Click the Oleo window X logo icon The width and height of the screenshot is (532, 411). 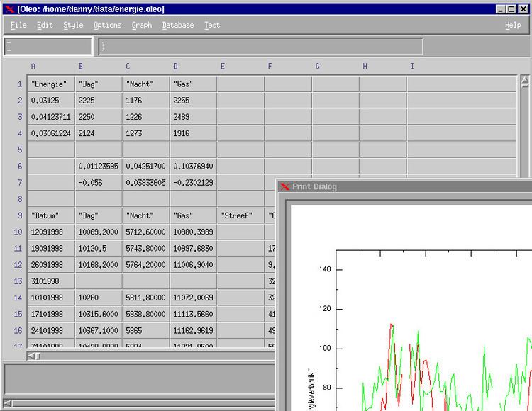tap(9, 9)
